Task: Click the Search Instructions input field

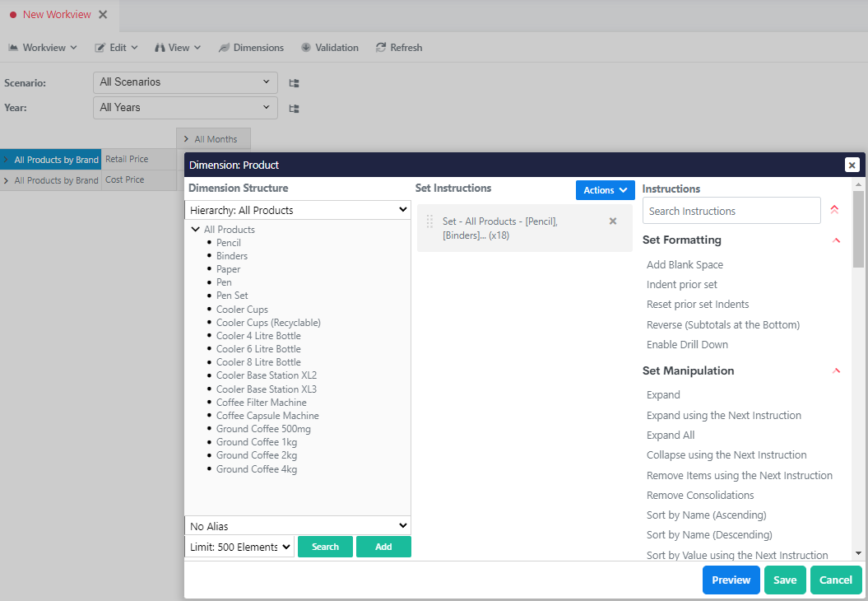Action: 731,210
